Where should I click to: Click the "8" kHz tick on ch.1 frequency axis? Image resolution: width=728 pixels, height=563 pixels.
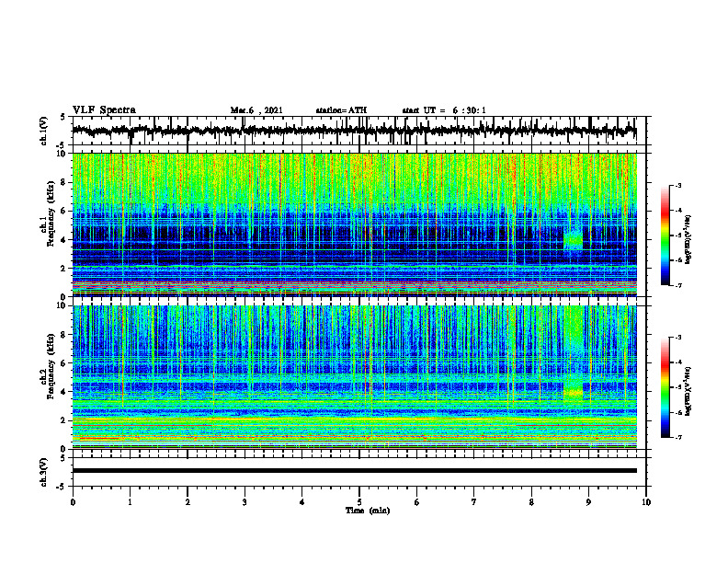[x=63, y=182]
